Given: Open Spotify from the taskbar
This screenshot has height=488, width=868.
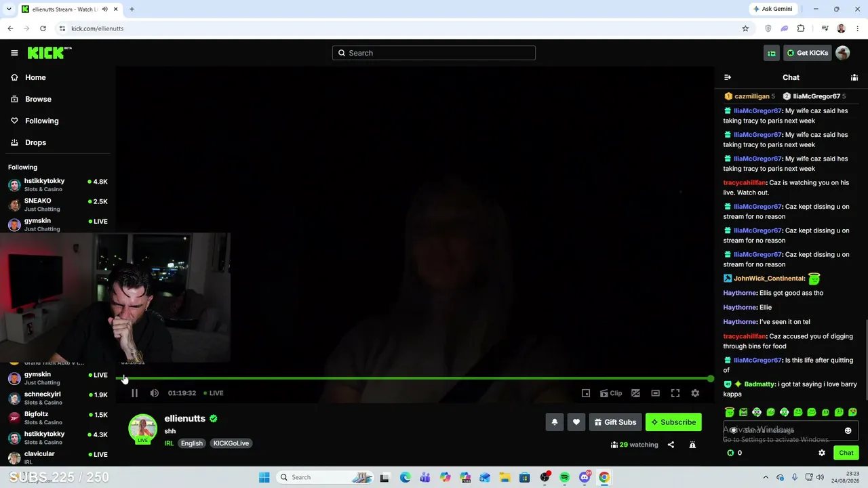Looking at the screenshot, I should point(564,477).
